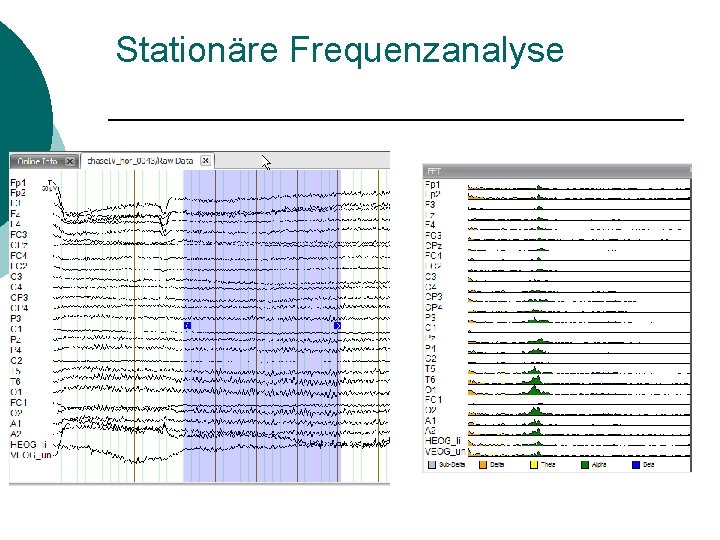Select P3 channel label in raw data view
The image size is (720, 540).
tap(16, 318)
